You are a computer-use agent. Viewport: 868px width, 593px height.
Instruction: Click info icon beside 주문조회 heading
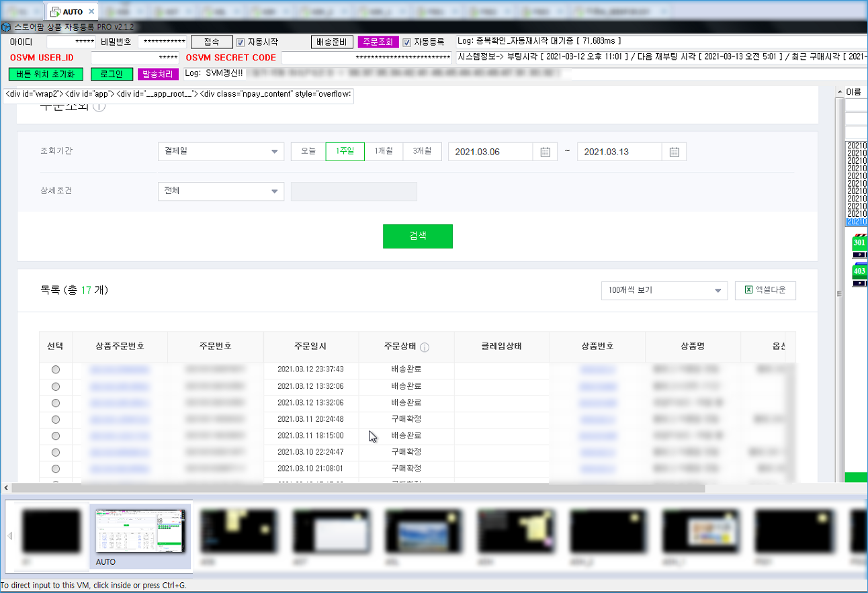[99, 107]
